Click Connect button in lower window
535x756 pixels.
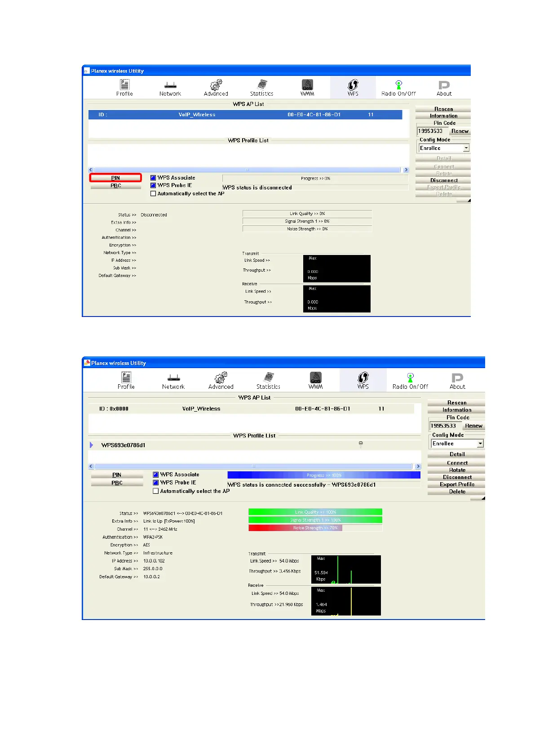point(456,463)
